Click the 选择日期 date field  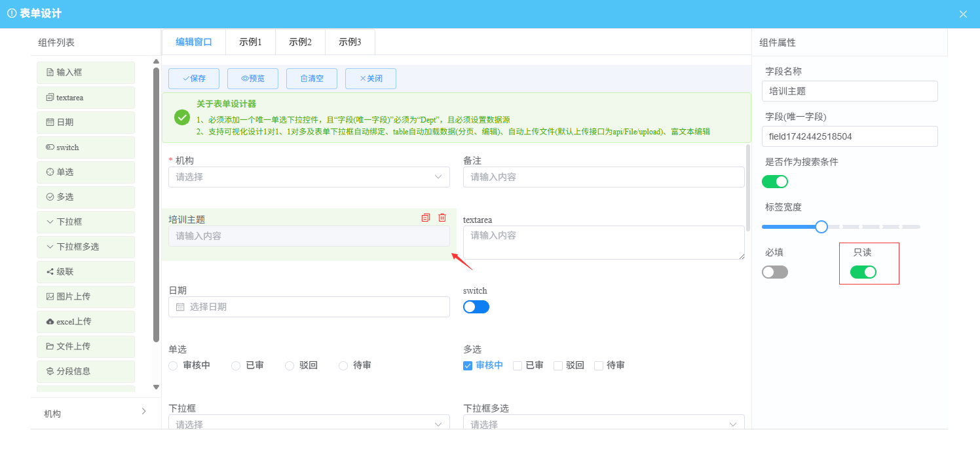(309, 307)
